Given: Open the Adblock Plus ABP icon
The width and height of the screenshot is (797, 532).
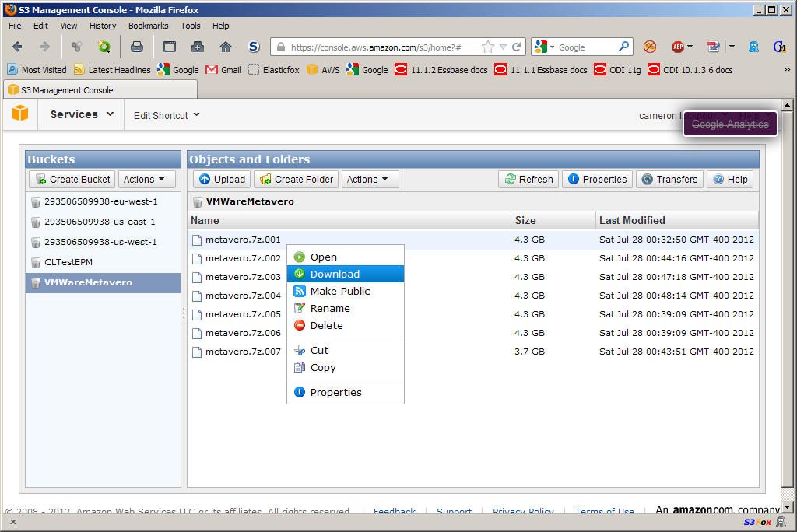Looking at the screenshot, I should tap(678, 47).
